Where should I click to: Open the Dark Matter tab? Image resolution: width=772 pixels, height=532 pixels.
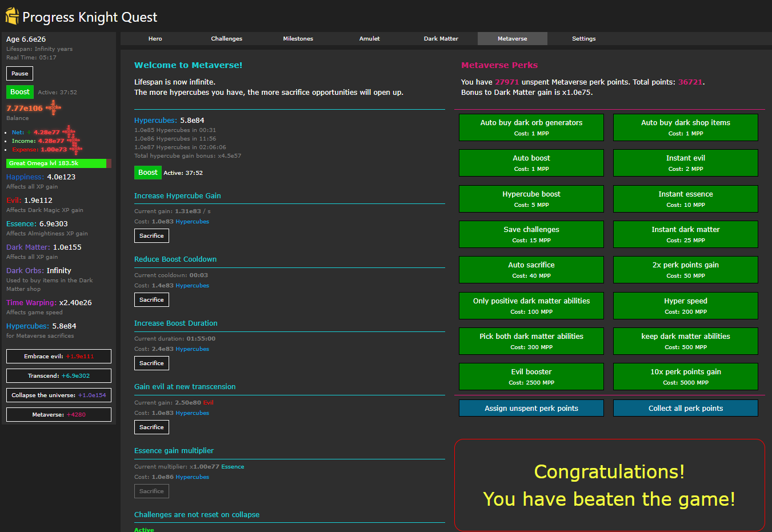tap(441, 39)
